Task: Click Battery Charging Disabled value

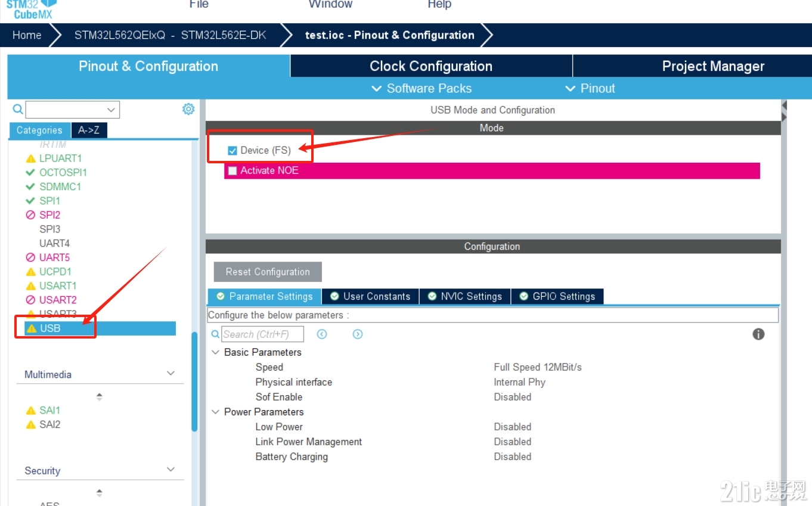Action: click(512, 457)
